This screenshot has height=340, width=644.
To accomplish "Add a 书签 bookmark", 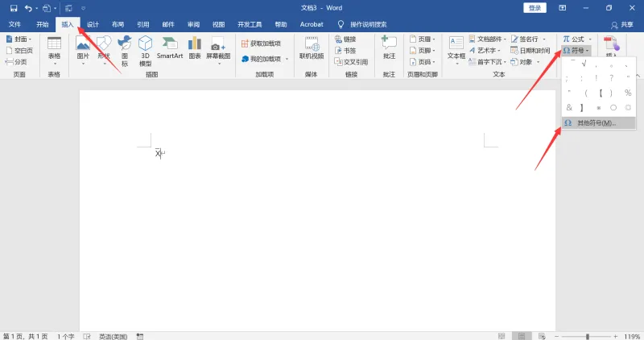I will coord(345,51).
